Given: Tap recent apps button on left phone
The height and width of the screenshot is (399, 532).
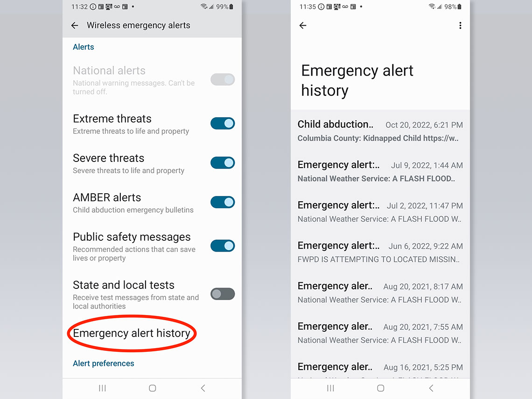Looking at the screenshot, I should 102,388.
